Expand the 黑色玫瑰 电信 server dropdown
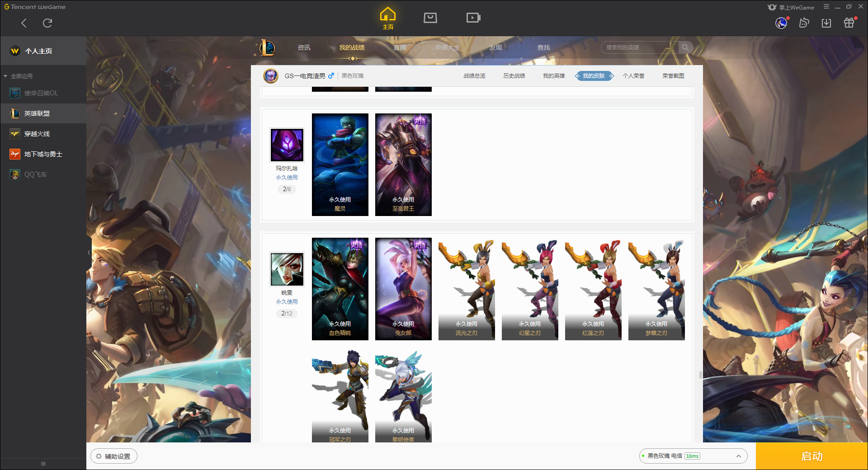The image size is (868, 470). tap(738, 456)
